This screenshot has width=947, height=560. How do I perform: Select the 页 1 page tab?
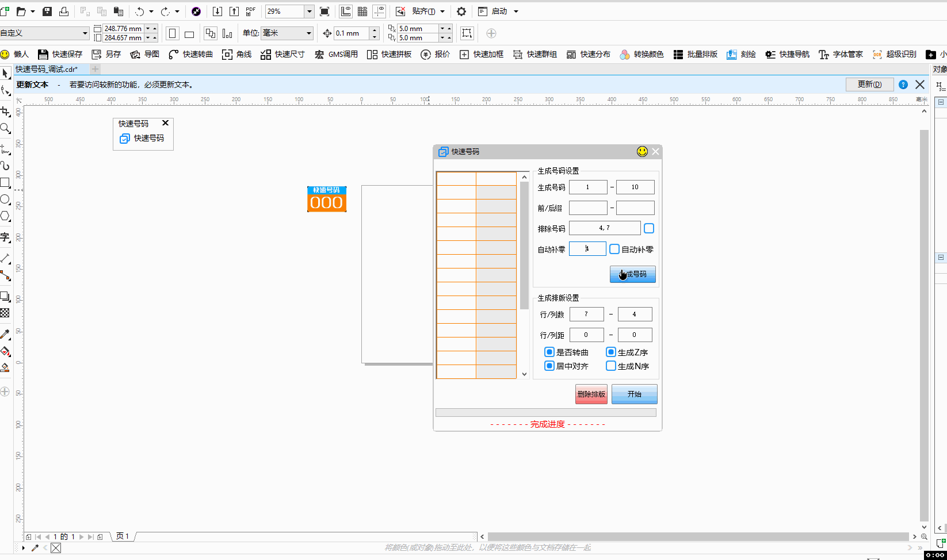pos(123,536)
